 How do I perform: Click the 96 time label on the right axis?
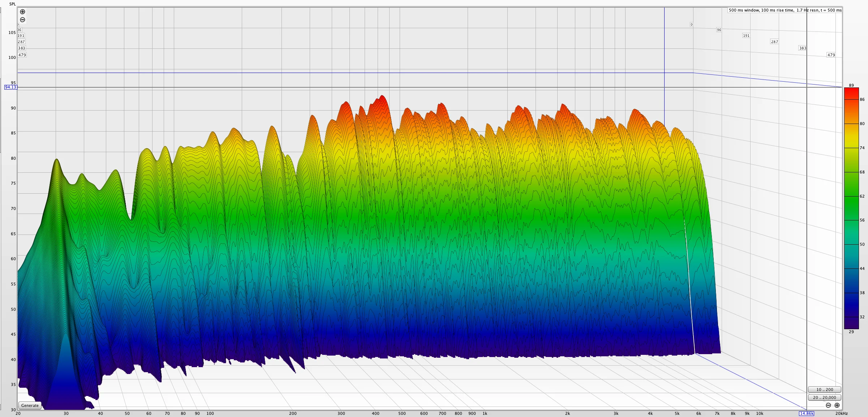tap(719, 30)
